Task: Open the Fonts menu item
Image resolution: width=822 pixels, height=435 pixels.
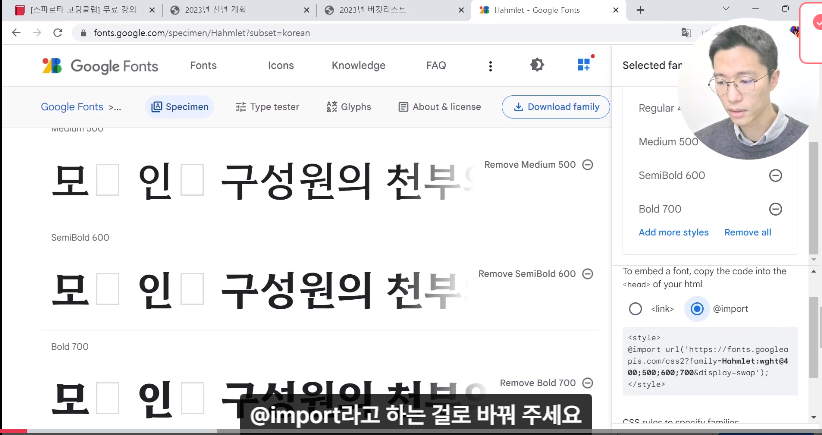Action: click(x=203, y=66)
